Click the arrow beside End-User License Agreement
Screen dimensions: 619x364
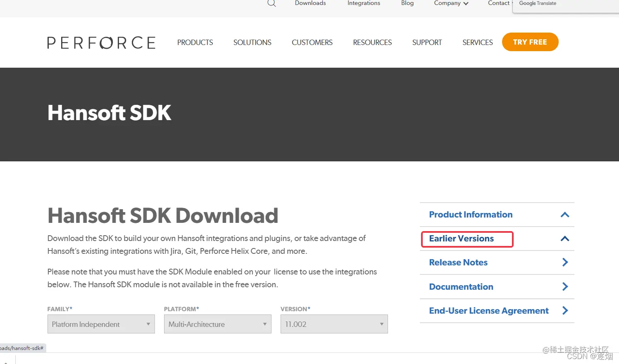[565, 310]
